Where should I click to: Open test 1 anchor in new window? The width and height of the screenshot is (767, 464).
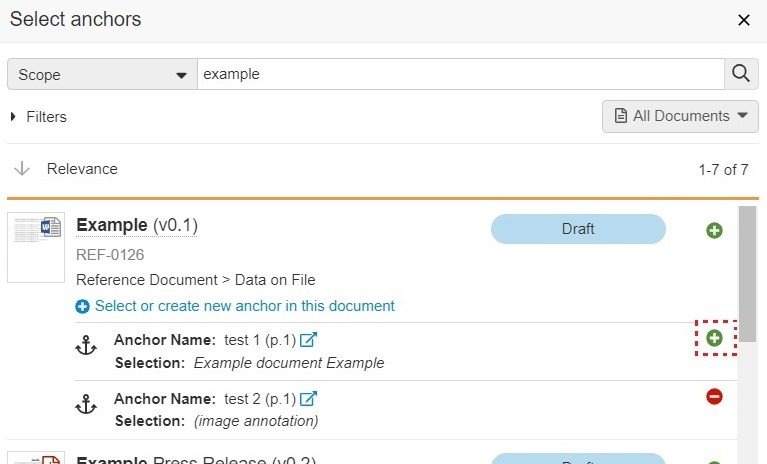[308, 340]
